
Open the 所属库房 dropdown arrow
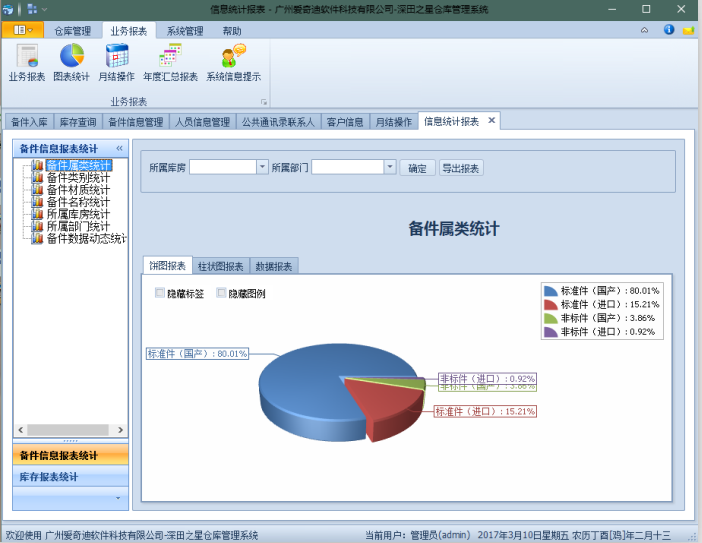(x=262, y=167)
